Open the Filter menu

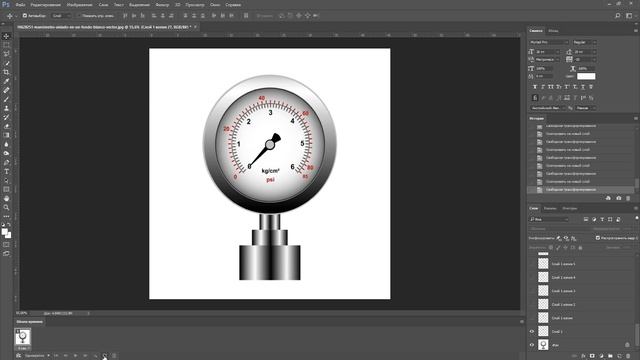(162, 5)
